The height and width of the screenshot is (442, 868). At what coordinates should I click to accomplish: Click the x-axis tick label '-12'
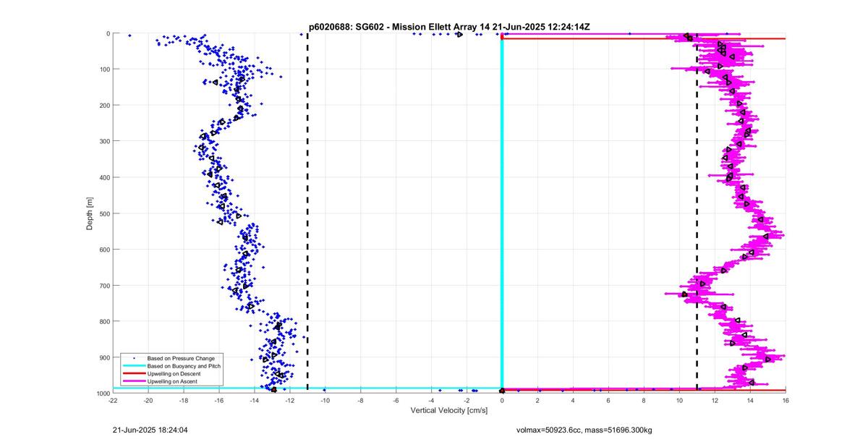coord(290,400)
